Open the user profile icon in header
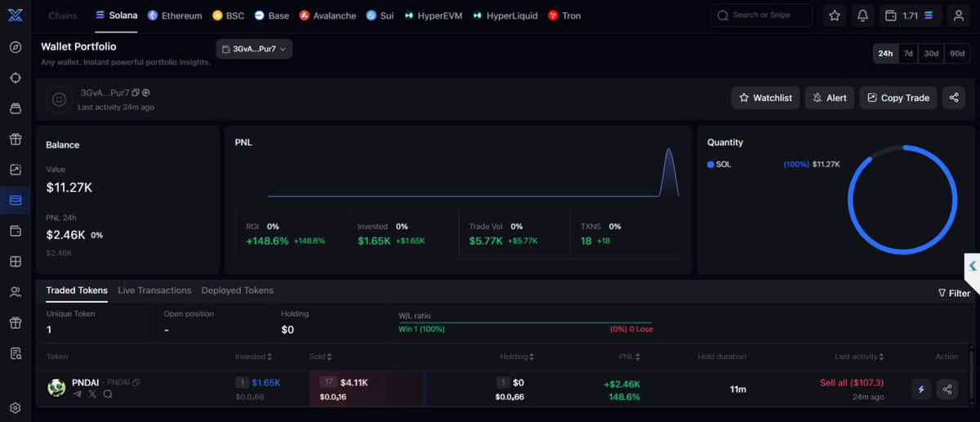Viewport: 980px width, 422px height. 959,16
